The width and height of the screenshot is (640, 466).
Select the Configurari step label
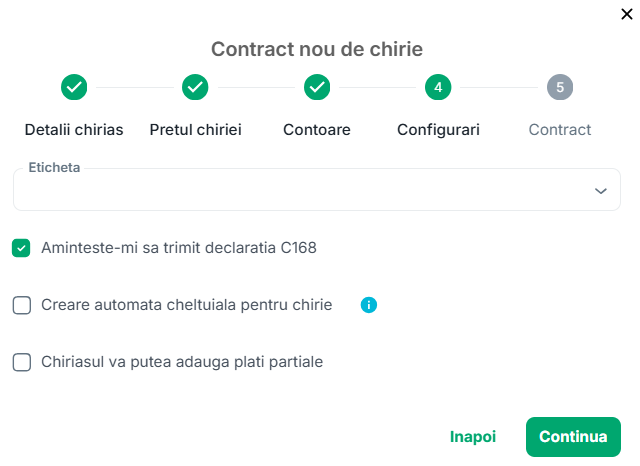pyautogui.click(x=438, y=130)
